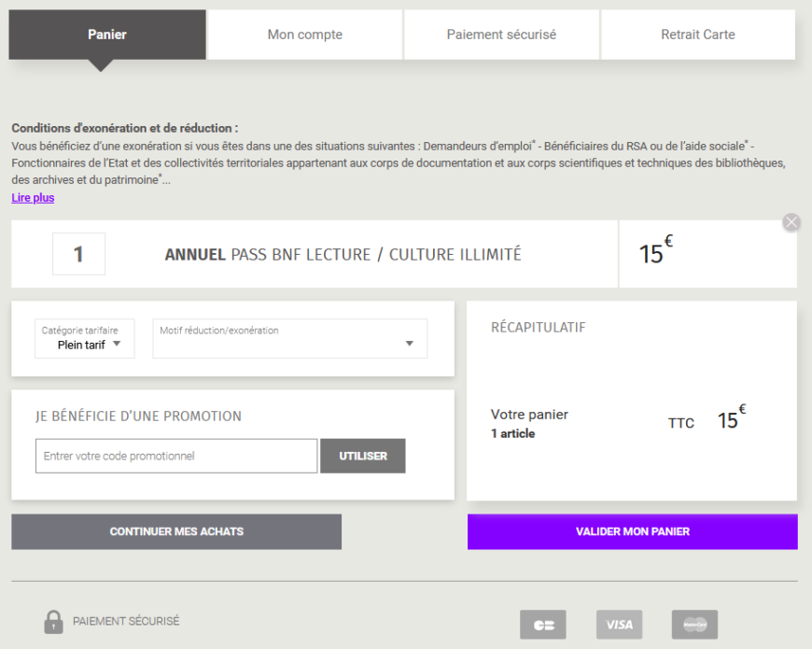The image size is (812, 649).
Task: Click the Visa card icon
Action: tap(619, 625)
